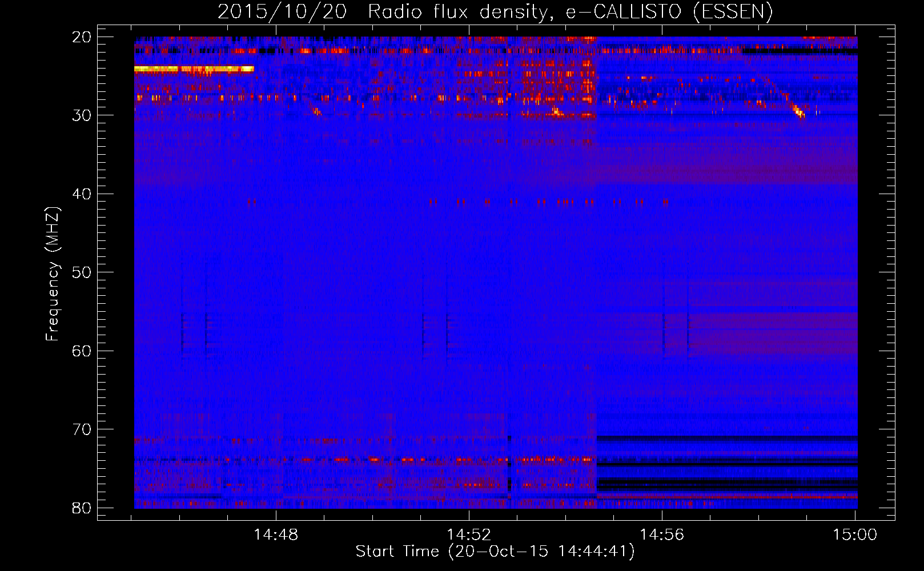This screenshot has width=924, height=571.
Task: Click the date '2015/10/20' in the title
Action: [282, 11]
